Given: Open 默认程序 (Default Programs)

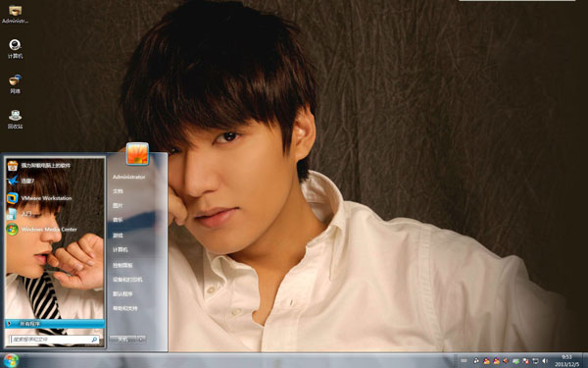Looking at the screenshot, I should pos(123,294).
